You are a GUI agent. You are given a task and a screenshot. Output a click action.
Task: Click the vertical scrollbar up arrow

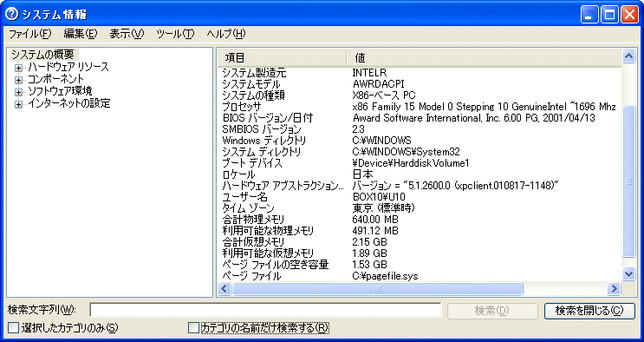[x=628, y=56]
